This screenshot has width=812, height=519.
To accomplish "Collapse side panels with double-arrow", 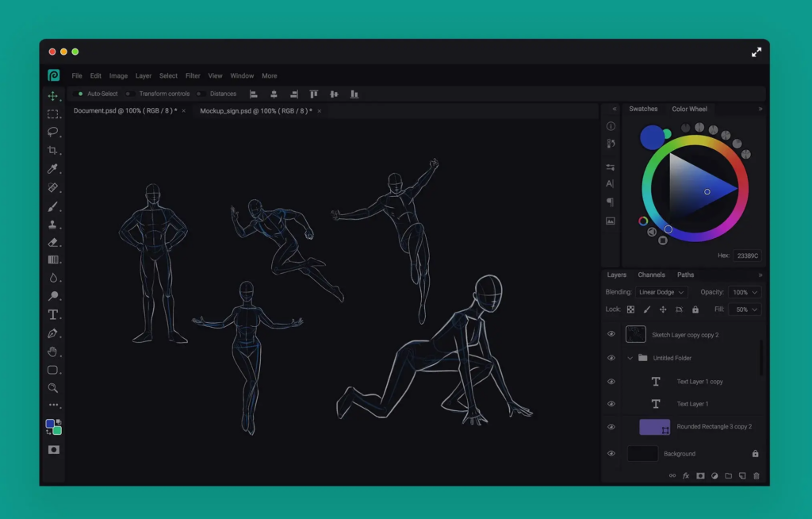I will [x=615, y=109].
